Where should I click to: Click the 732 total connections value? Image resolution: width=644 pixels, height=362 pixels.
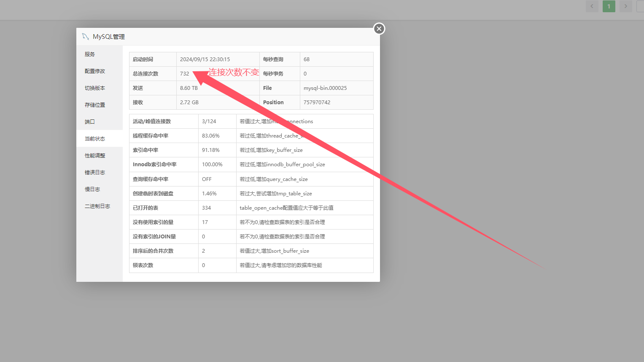pos(185,74)
